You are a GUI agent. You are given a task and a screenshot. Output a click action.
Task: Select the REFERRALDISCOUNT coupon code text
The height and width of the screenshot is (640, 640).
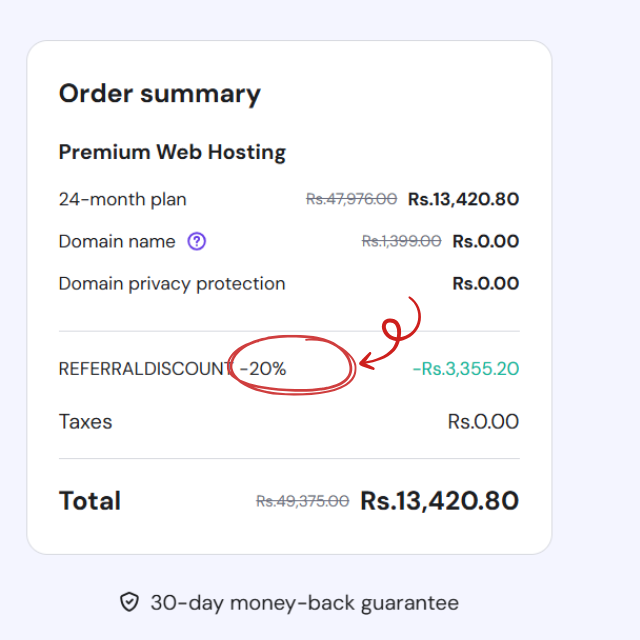[145, 369]
